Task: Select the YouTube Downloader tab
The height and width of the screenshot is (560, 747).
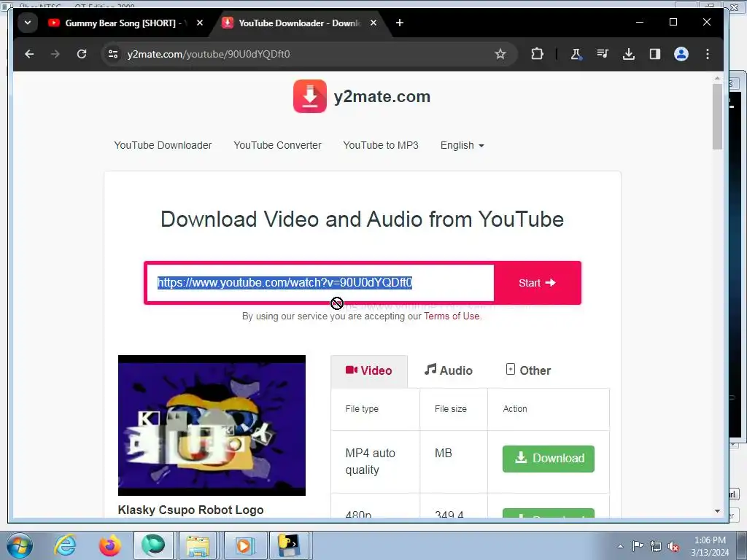Action: tap(300, 23)
